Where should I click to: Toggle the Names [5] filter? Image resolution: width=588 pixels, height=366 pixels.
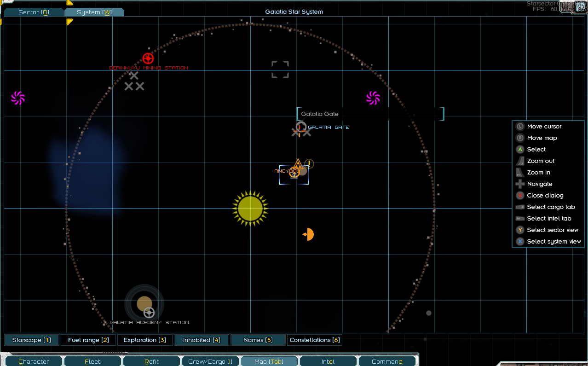click(x=258, y=340)
